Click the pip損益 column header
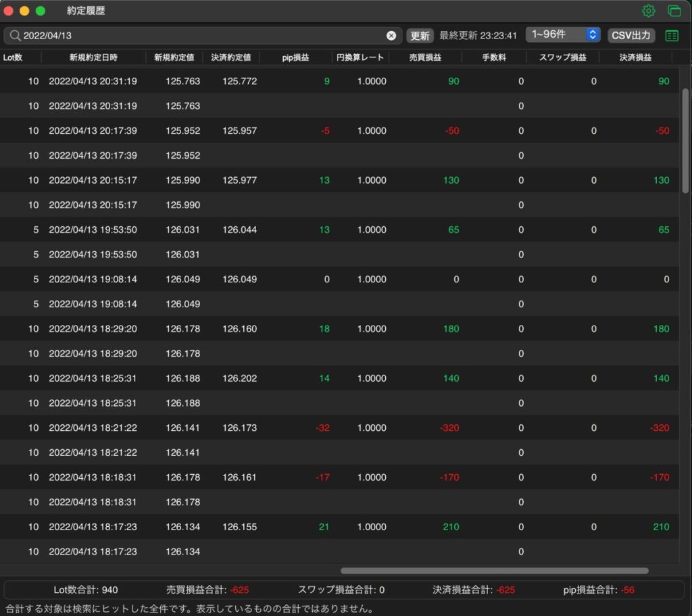 click(x=295, y=57)
